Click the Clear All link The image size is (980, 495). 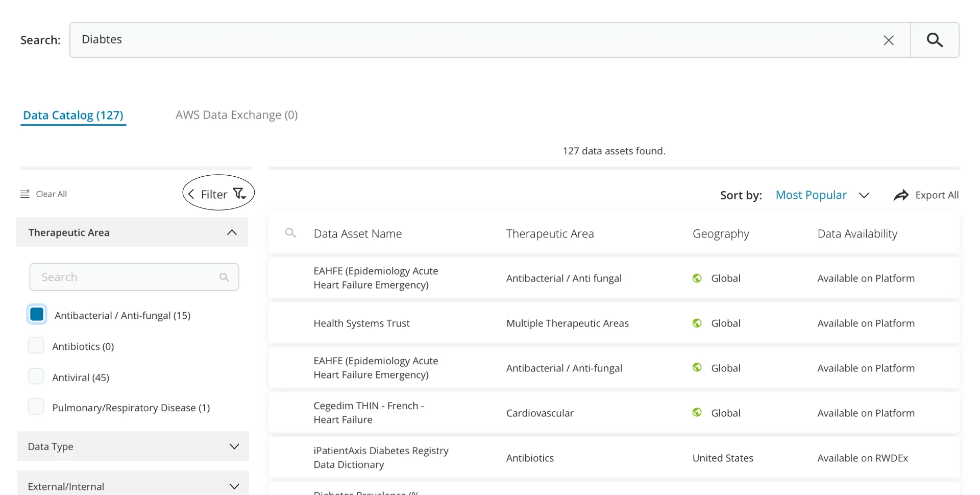[51, 194]
